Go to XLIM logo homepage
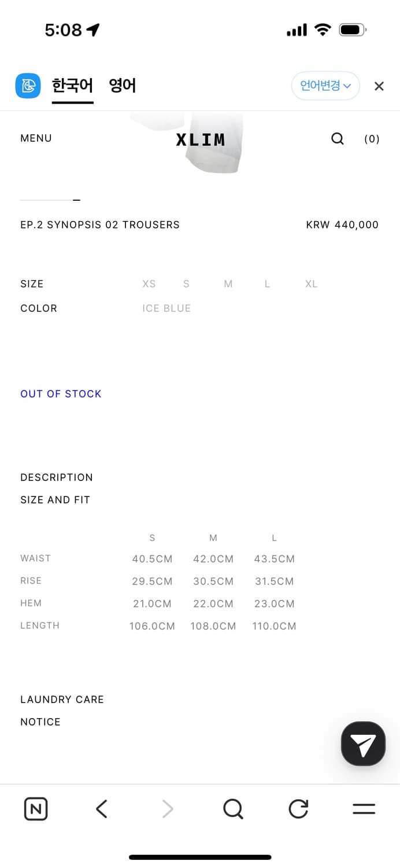The height and width of the screenshot is (868, 400). pos(201,139)
